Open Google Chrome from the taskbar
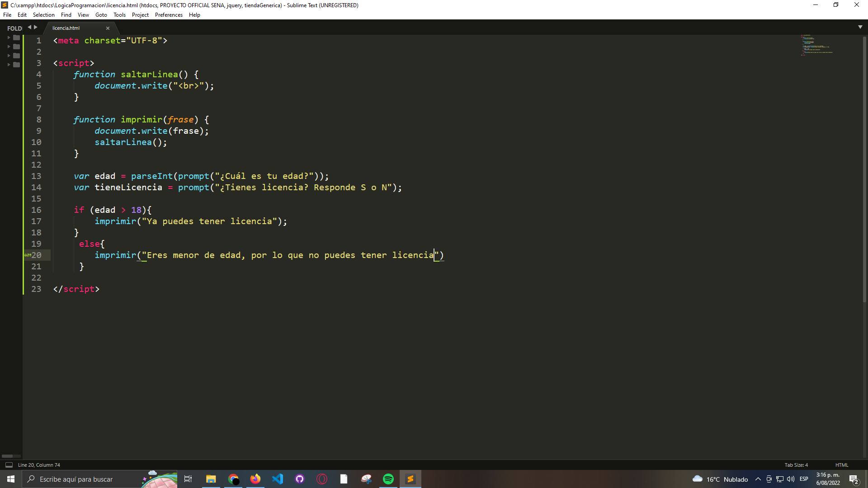 click(x=233, y=479)
